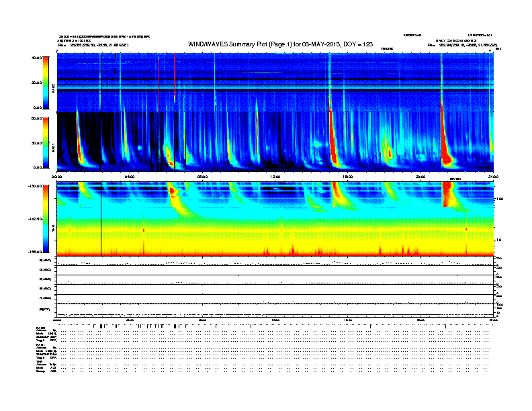Viewport: 532px width, 411px height.
Task: Click the TNR heading in bottom status table
Action: (x=39, y=361)
